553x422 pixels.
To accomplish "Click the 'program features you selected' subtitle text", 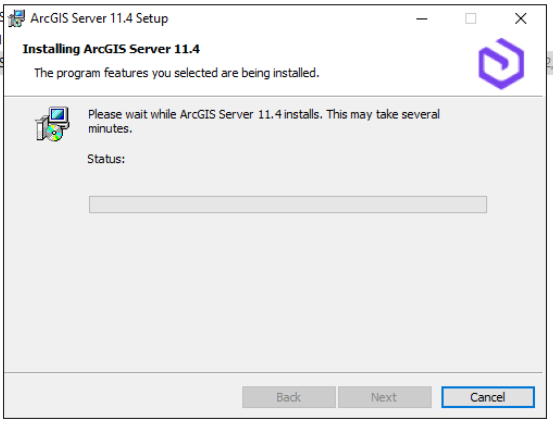I will (177, 73).
